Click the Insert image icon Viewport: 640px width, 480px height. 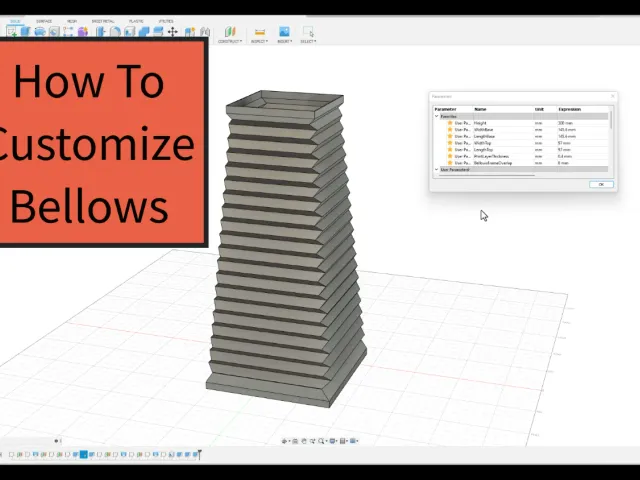(x=284, y=31)
